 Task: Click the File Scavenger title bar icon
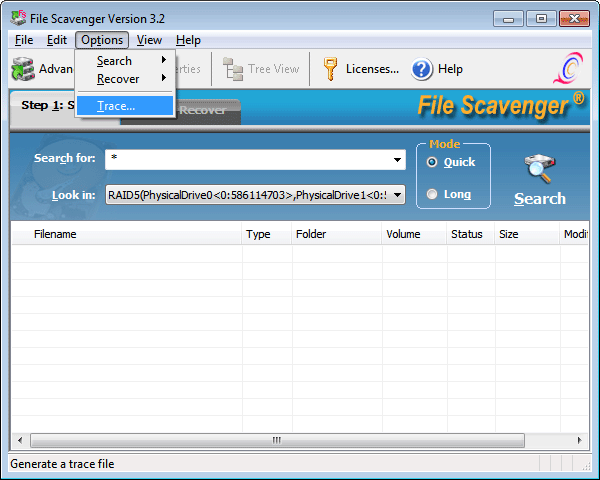18,18
